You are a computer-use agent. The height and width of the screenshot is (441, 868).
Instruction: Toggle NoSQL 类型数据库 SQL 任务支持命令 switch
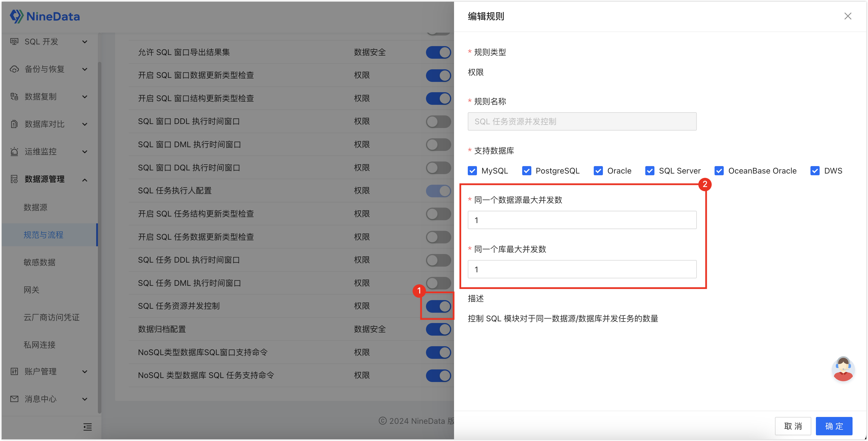[x=438, y=375]
